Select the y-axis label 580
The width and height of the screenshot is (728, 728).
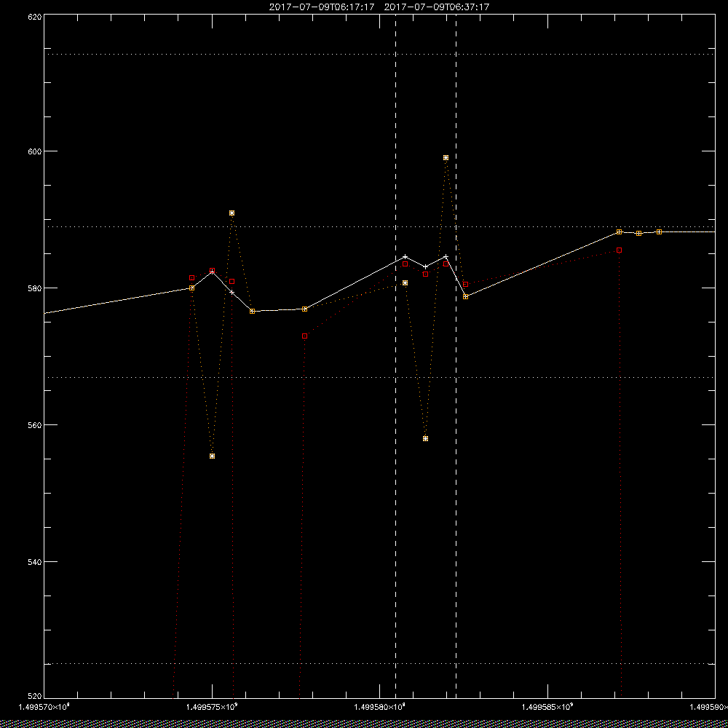pos(35,288)
